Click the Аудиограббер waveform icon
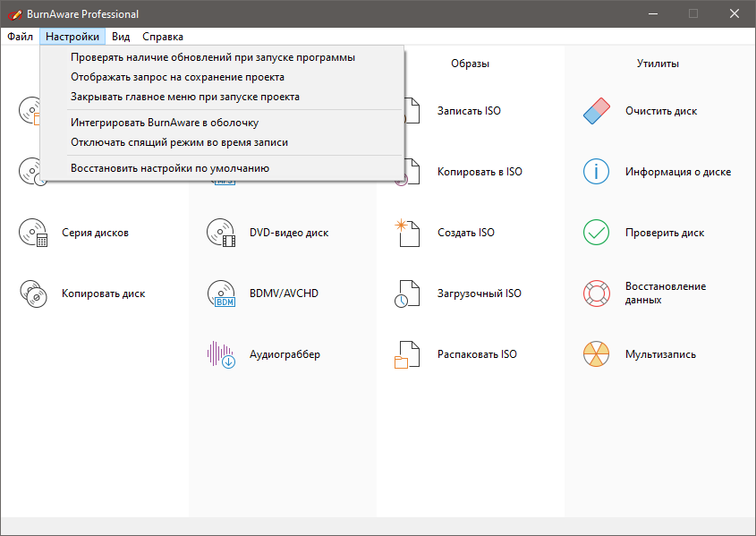756x536 pixels. pos(221,354)
